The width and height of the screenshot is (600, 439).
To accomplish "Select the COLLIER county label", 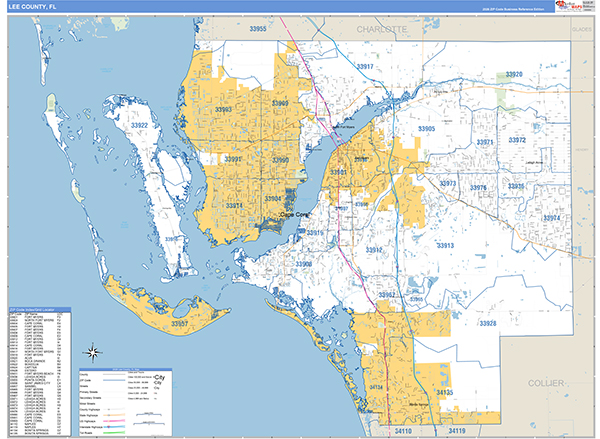I will (546, 383).
